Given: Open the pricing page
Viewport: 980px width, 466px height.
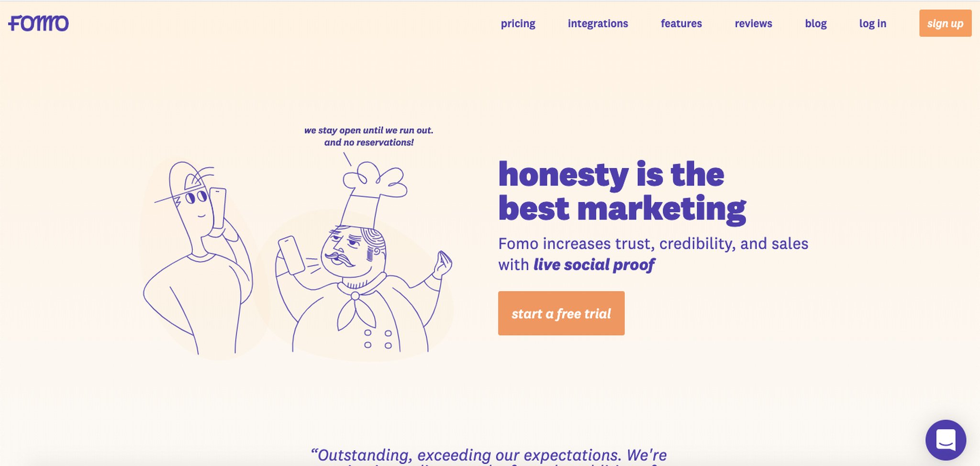Looking at the screenshot, I should [518, 23].
